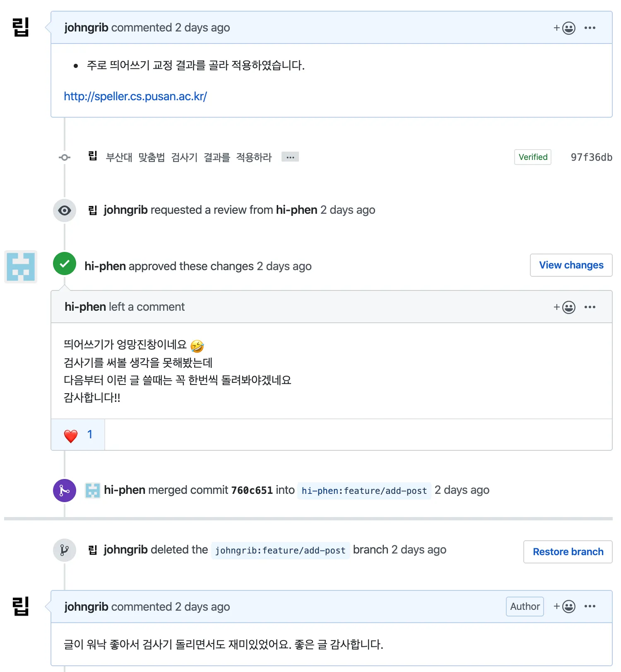Click the commit node icon beside the commit message

tap(64, 157)
